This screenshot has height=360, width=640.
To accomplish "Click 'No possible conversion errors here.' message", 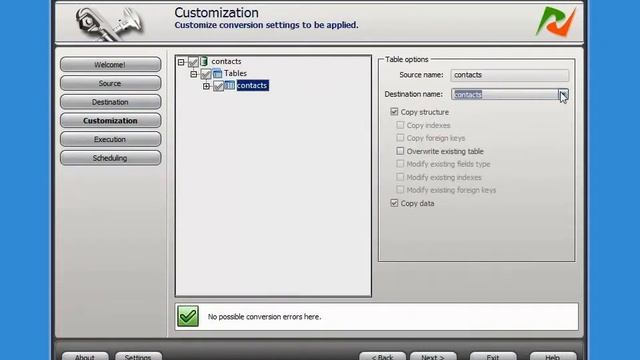I will pyautogui.click(x=264, y=317).
